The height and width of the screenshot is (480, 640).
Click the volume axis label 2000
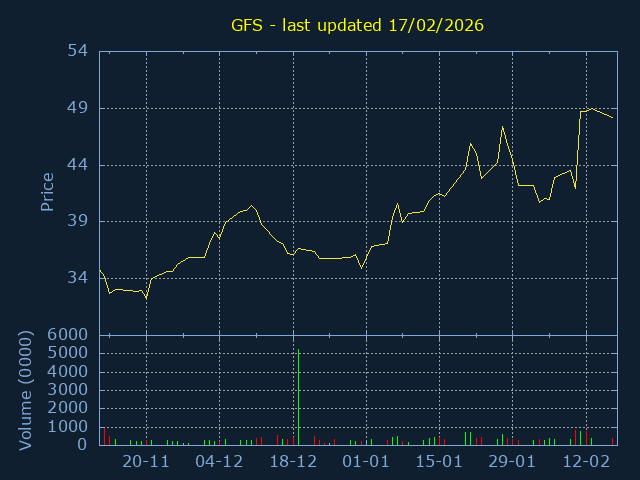(x=68, y=408)
